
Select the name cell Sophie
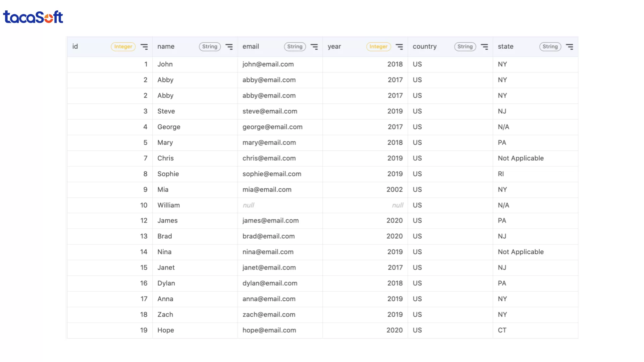click(195, 174)
